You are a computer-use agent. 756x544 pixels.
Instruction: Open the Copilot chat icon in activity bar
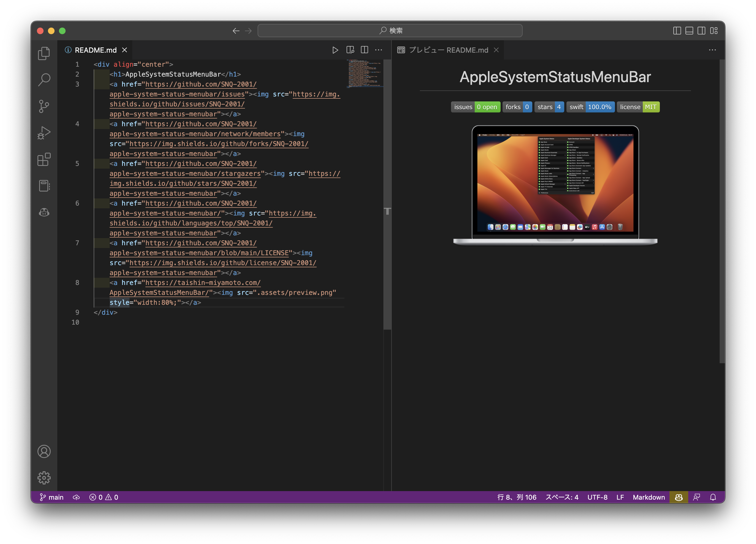click(44, 212)
